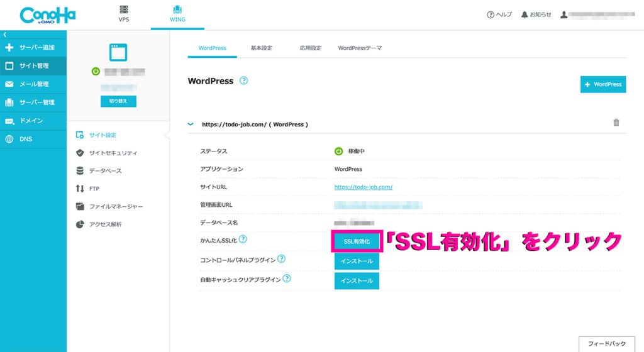
Task: Select DNS in the sidebar
Action: pyautogui.click(x=33, y=139)
